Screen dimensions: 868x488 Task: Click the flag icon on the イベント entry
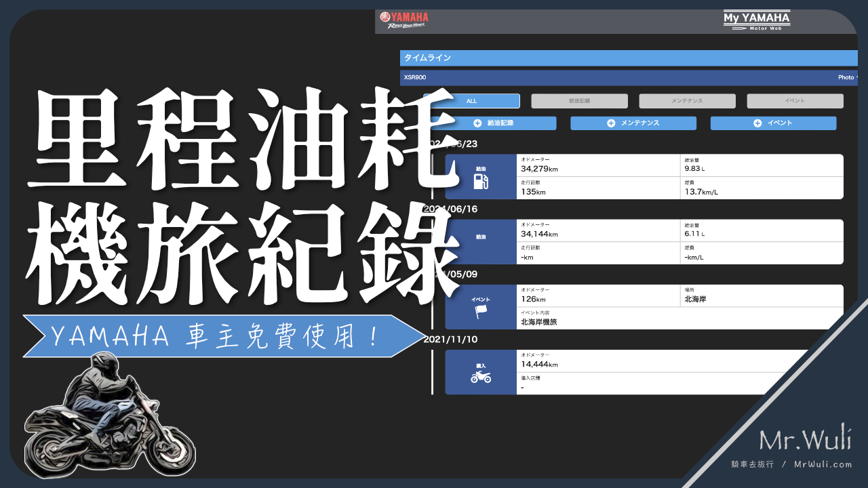pos(480,312)
